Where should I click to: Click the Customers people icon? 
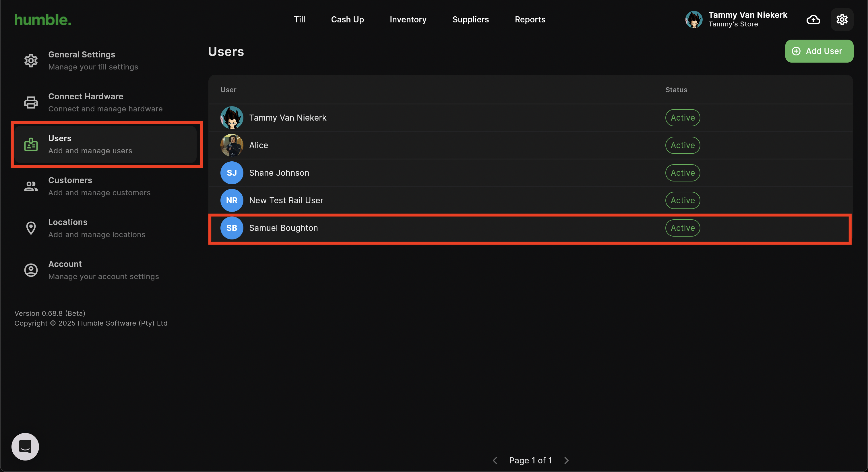(31, 186)
